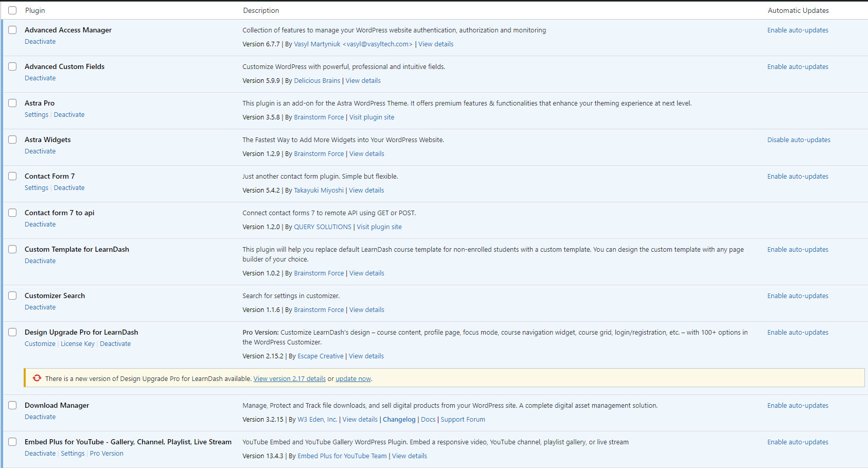The width and height of the screenshot is (868, 468).
Task: Visit plugin site for Contact form 7 to api
Action: 379,227
